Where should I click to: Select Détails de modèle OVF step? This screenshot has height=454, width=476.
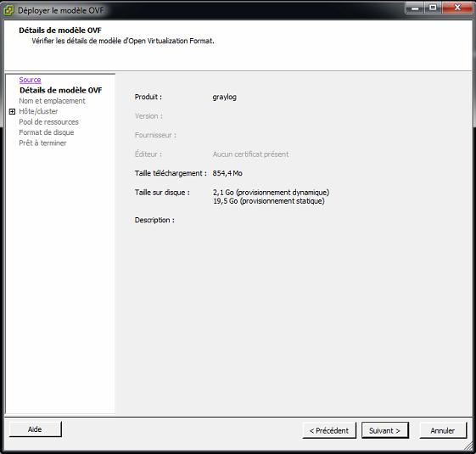61,90
